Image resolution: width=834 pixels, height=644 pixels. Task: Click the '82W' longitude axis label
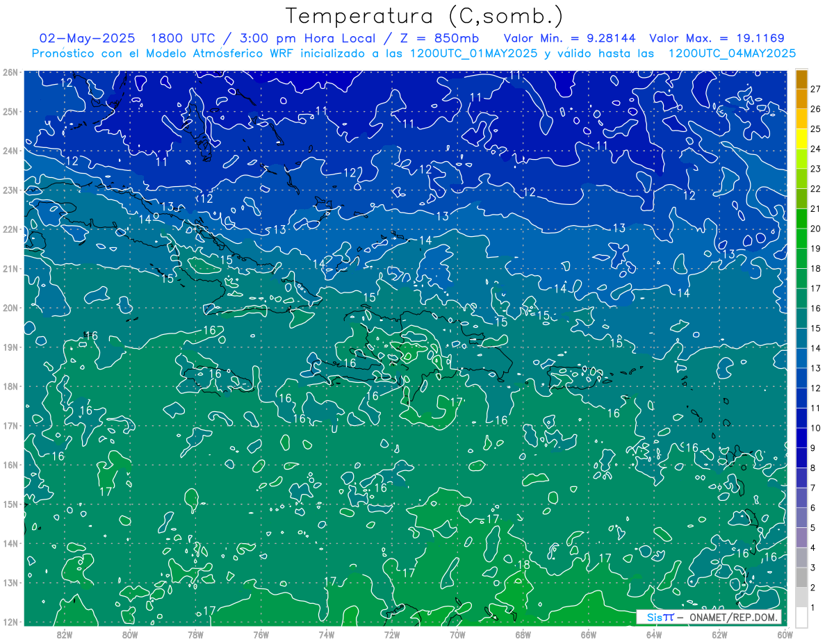click(65, 634)
